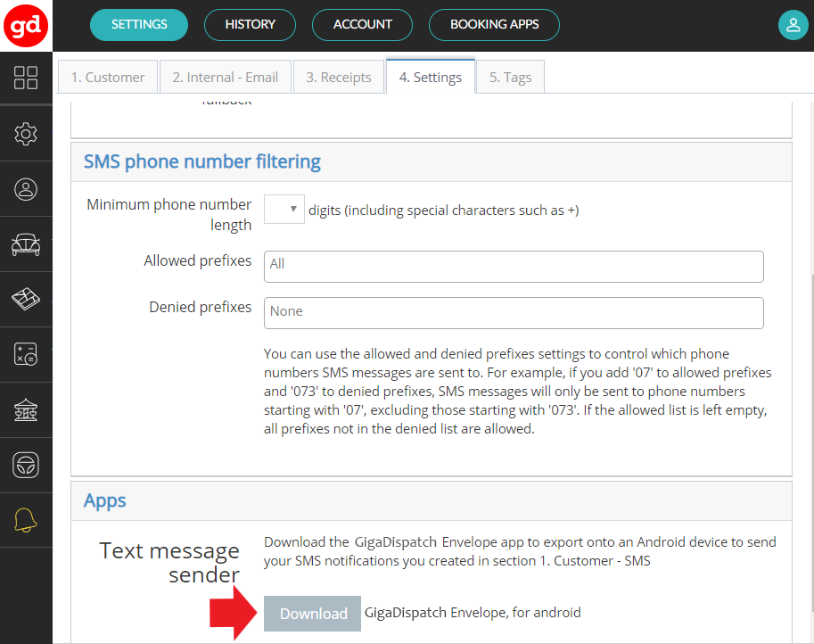
Task: Expand the minimum phone number length dropdown
Action: [284, 210]
